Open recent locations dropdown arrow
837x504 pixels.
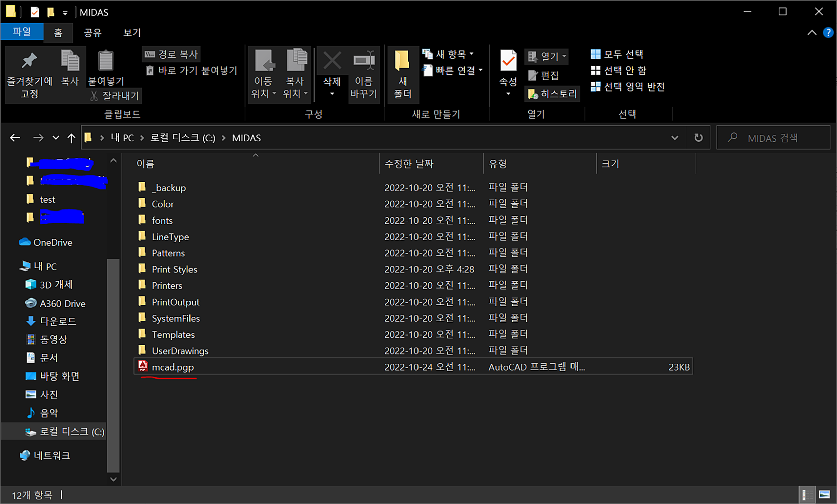pyautogui.click(x=56, y=138)
